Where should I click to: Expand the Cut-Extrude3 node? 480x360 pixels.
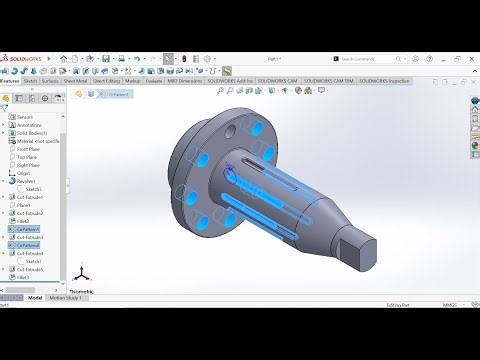click(3, 237)
